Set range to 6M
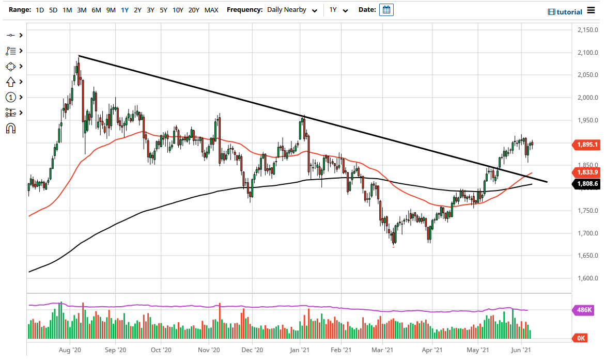 click(96, 10)
